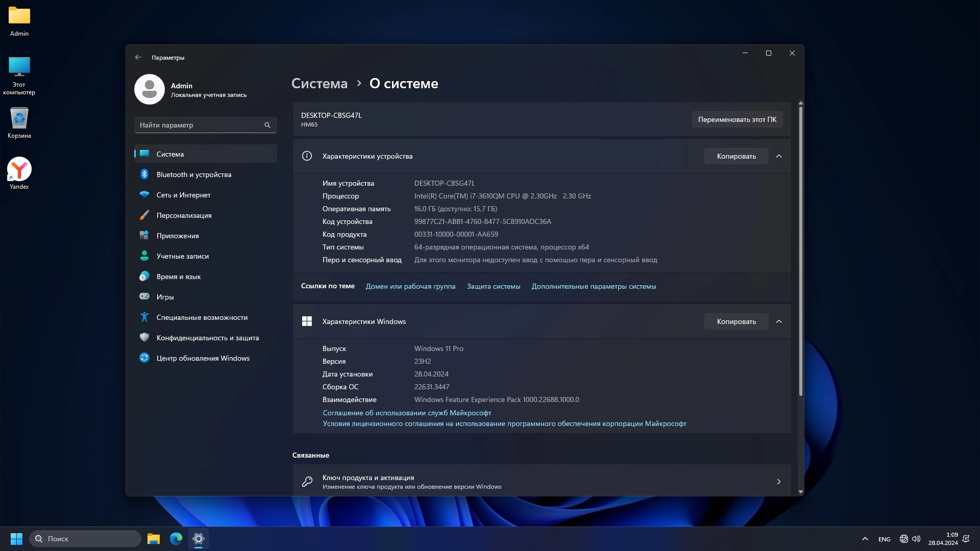Collapse Характеристики Windows section
This screenshot has width=980, height=551.
tap(779, 321)
